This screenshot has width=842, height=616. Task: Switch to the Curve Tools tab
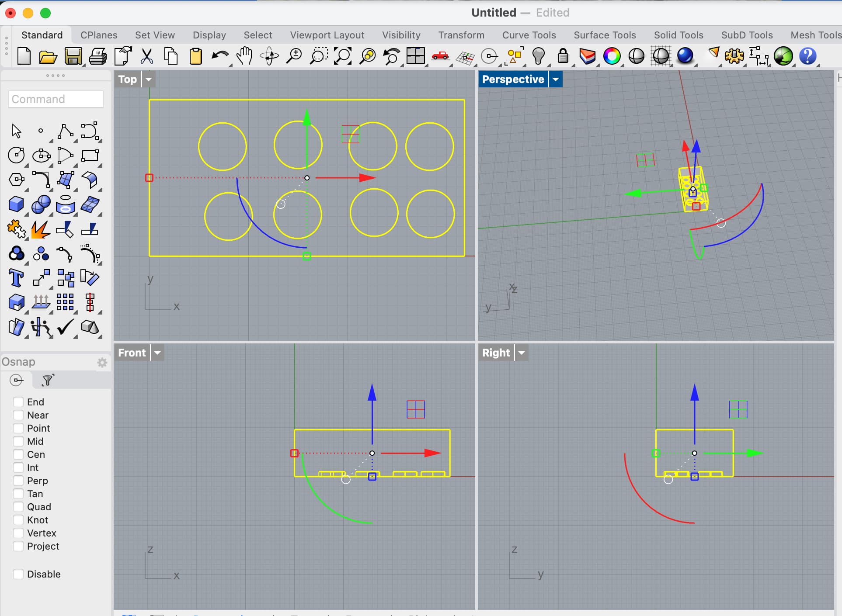coord(529,35)
